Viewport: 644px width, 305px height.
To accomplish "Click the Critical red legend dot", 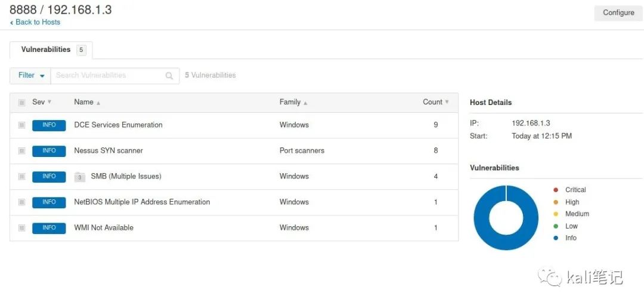I will (x=556, y=190).
